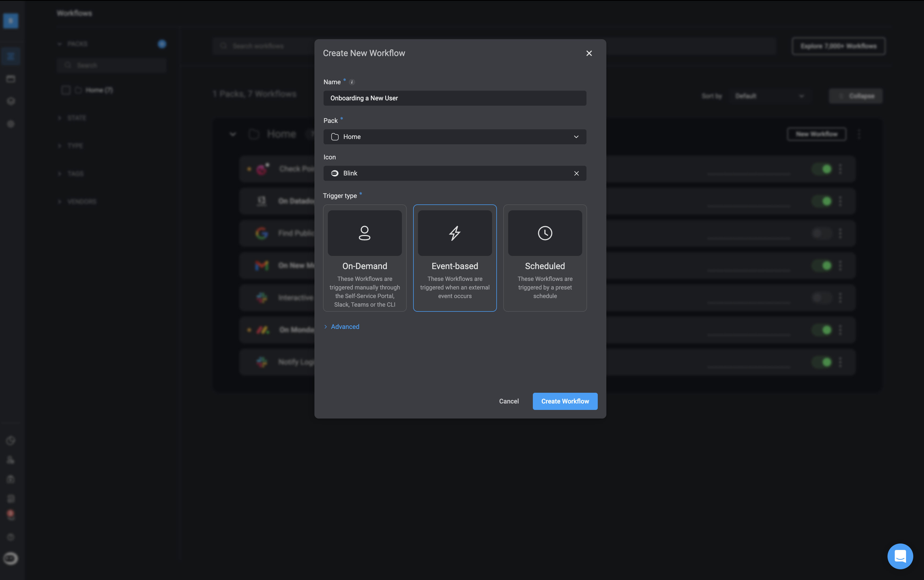924x580 pixels.
Task: Select the Event-based trigger type card
Action: [x=454, y=258]
